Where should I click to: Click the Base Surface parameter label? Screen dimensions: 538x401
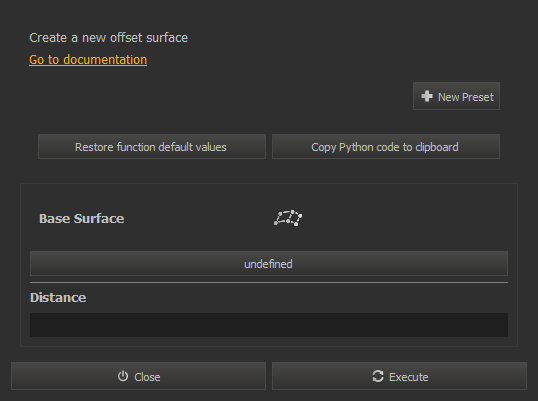coord(82,219)
